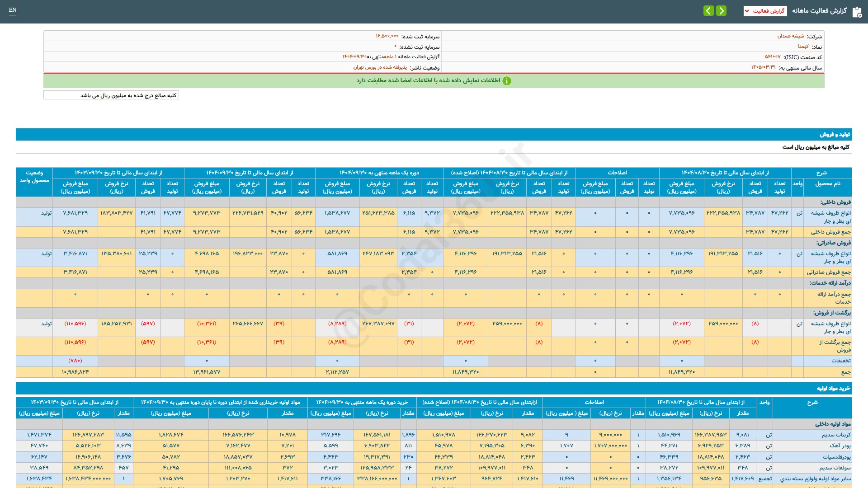Switch language to EN

pyautogui.click(x=13, y=10)
